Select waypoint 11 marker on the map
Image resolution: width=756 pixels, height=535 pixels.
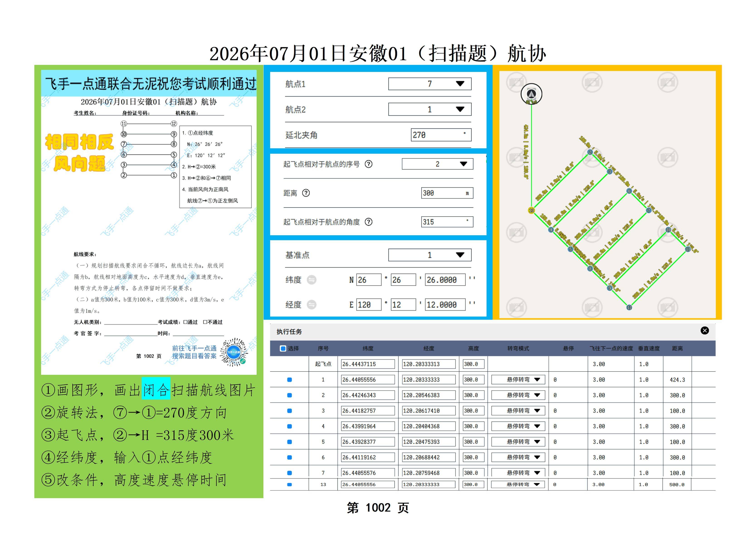[688, 249]
